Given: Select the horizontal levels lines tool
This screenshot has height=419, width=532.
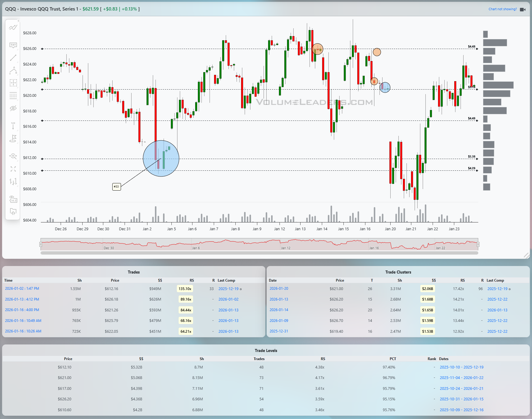Looking at the screenshot, I should pos(13,96).
